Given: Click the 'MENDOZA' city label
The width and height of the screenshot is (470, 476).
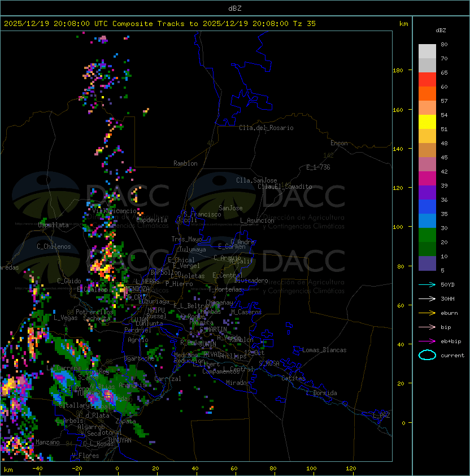Looking at the screenshot, I should tap(137, 288).
